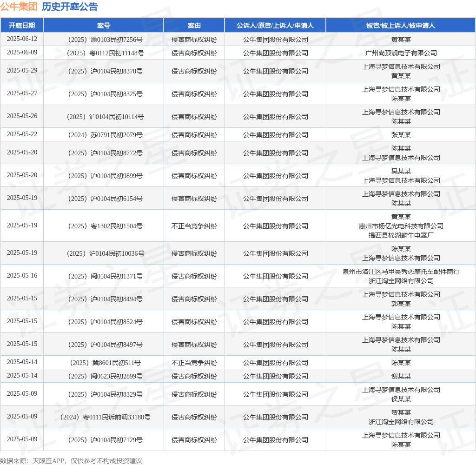Viewport: 476px width, 465px height.
Task: Click defendant "泉州市洛江区马甲吴秀恋摩托车配件商行"
Action: pyautogui.click(x=401, y=272)
